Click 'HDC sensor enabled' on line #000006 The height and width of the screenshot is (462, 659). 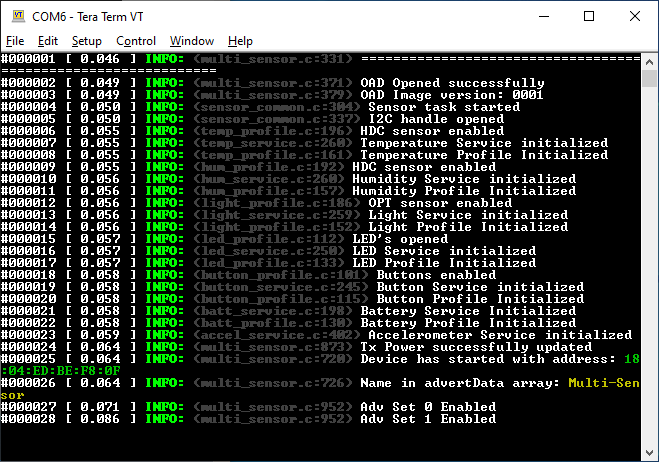click(432, 131)
